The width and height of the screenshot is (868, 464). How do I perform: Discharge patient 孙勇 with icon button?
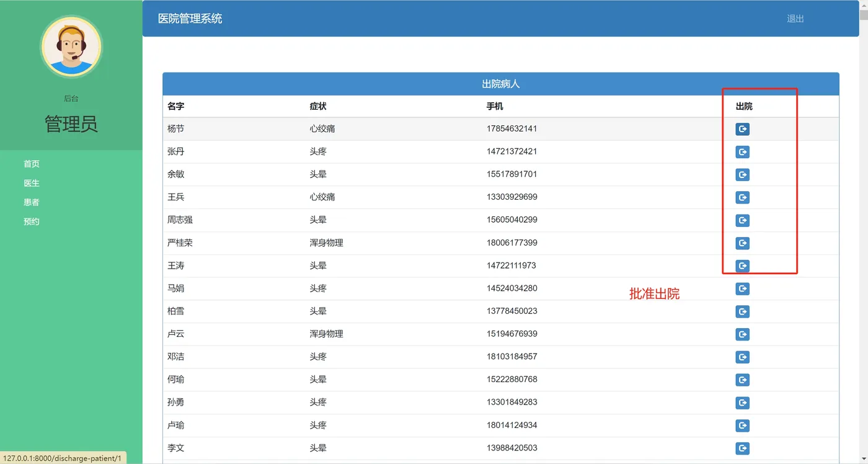742,403
